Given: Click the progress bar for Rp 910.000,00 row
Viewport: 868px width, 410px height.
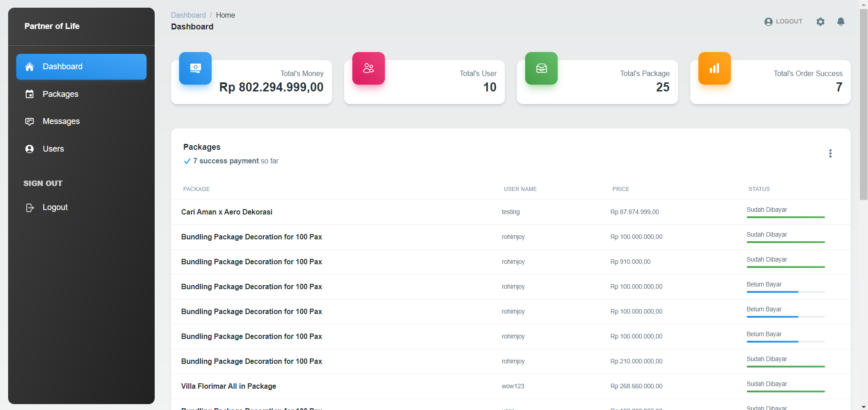Looking at the screenshot, I should (x=786, y=267).
